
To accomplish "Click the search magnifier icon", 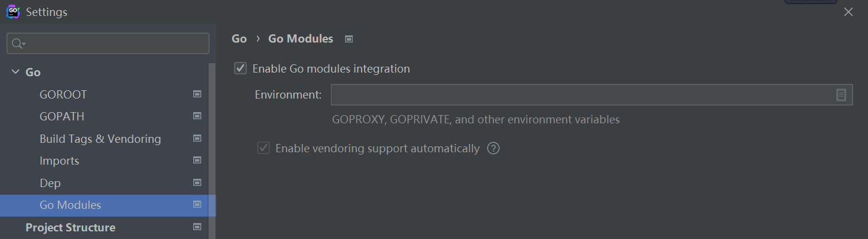I will click(x=17, y=44).
